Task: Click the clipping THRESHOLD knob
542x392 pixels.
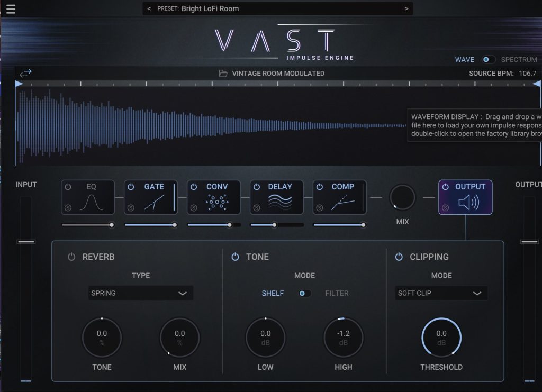Action: coord(441,338)
